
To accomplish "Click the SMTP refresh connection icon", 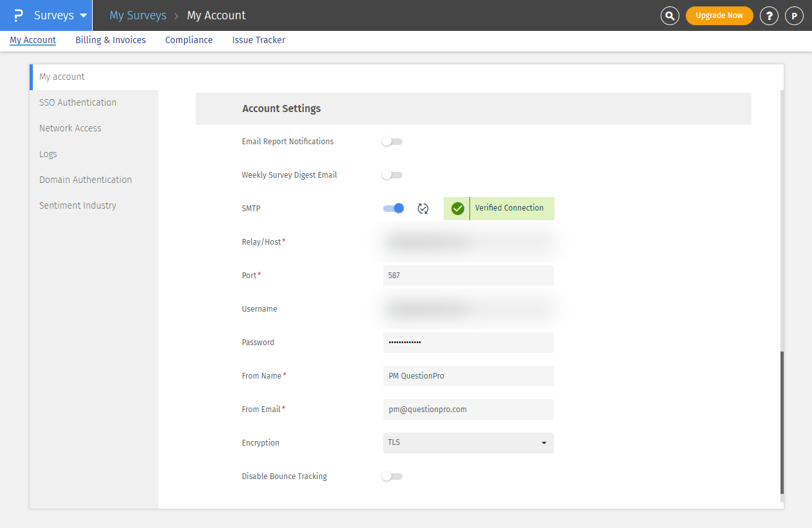I will [423, 209].
